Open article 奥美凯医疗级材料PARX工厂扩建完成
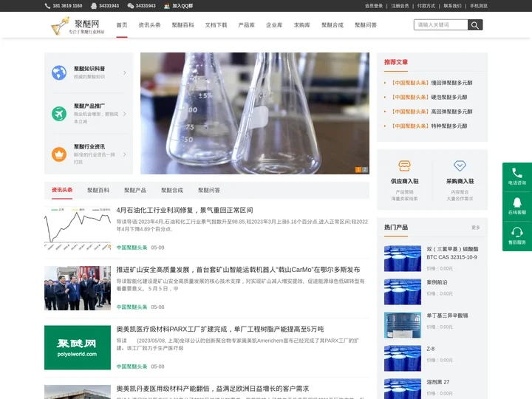 (x=220, y=329)
